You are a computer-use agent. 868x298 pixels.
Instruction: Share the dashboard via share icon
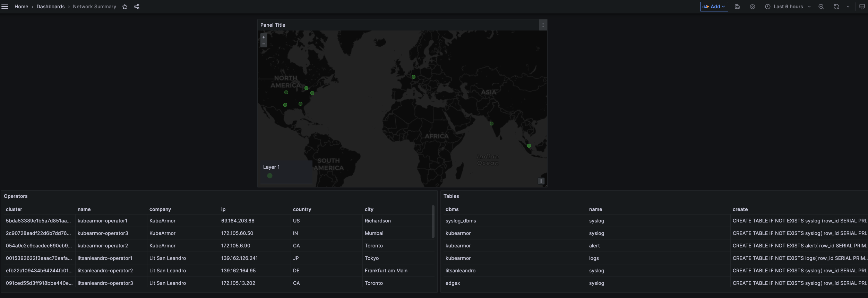pyautogui.click(x=137, y=7)
